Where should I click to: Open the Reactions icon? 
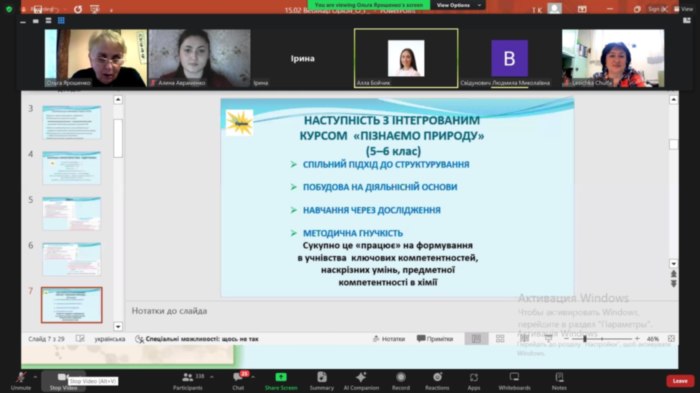point(437,377)
